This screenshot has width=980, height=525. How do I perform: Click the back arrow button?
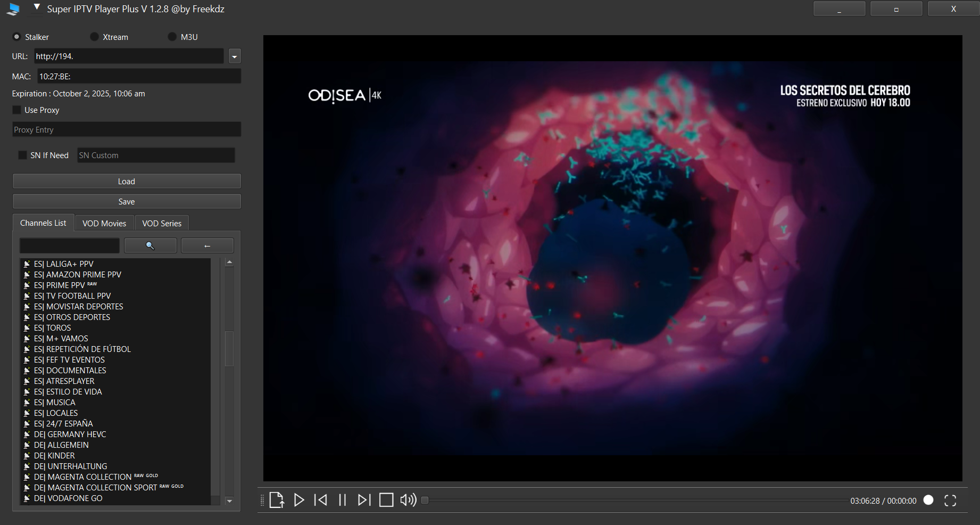tap(207, 245)
